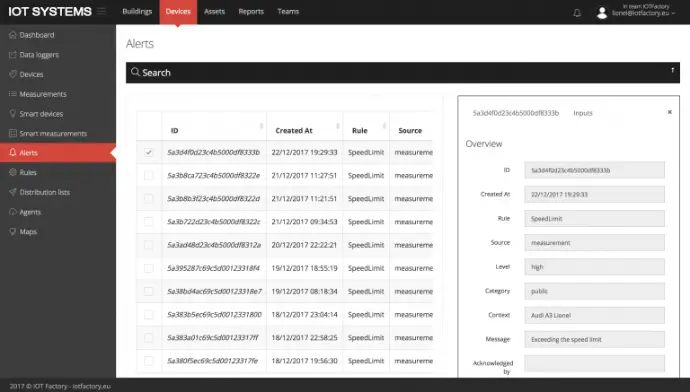Screen dimensions: 690x392
Task: Go to Data loggers page
Action: click(x=39, y=55)
